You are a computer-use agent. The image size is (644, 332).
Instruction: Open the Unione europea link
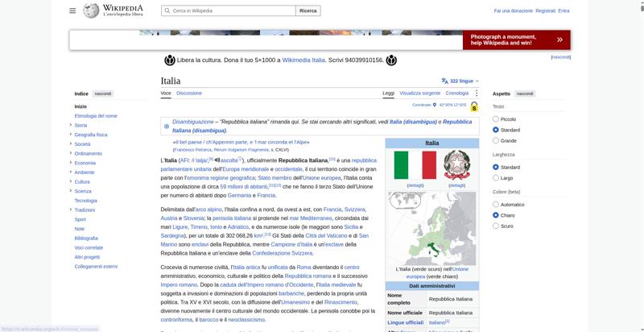321,178
